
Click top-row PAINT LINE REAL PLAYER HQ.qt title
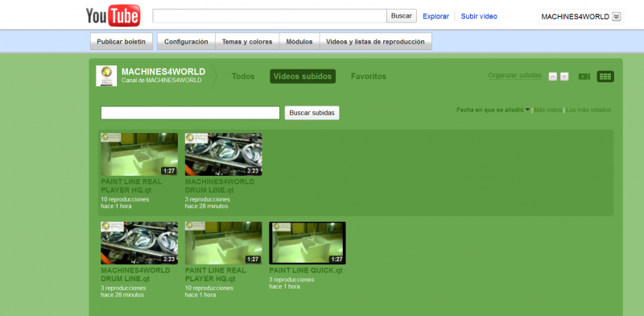[131, 186]
